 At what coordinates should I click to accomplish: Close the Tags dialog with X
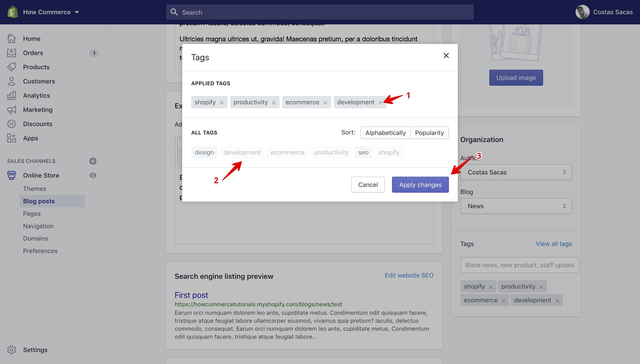click(446, 55)
